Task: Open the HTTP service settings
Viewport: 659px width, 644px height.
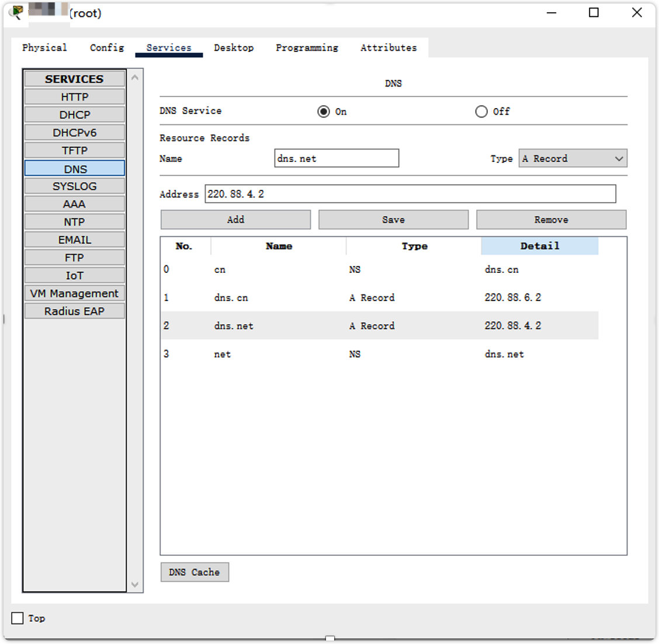Action: coord(75,97)
